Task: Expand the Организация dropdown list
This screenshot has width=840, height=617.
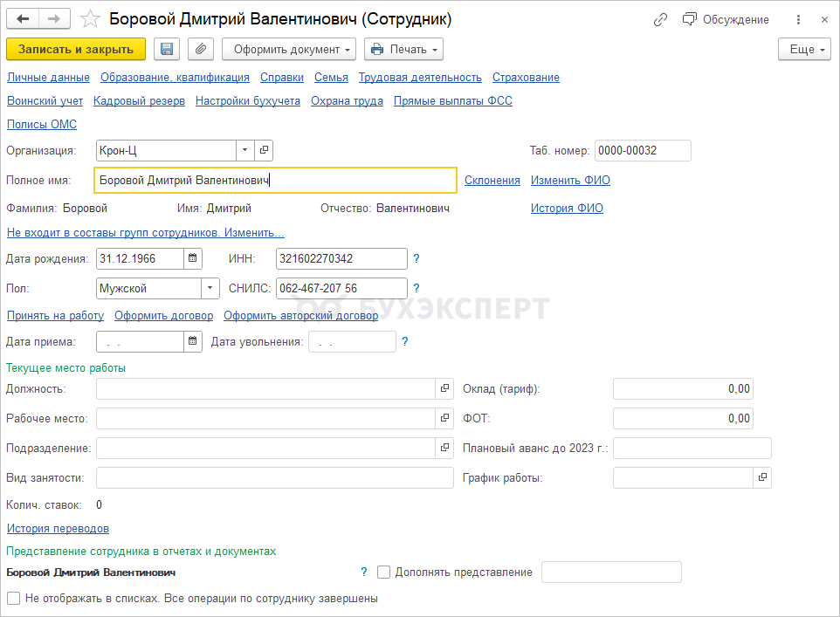Action: click(244, 150)
